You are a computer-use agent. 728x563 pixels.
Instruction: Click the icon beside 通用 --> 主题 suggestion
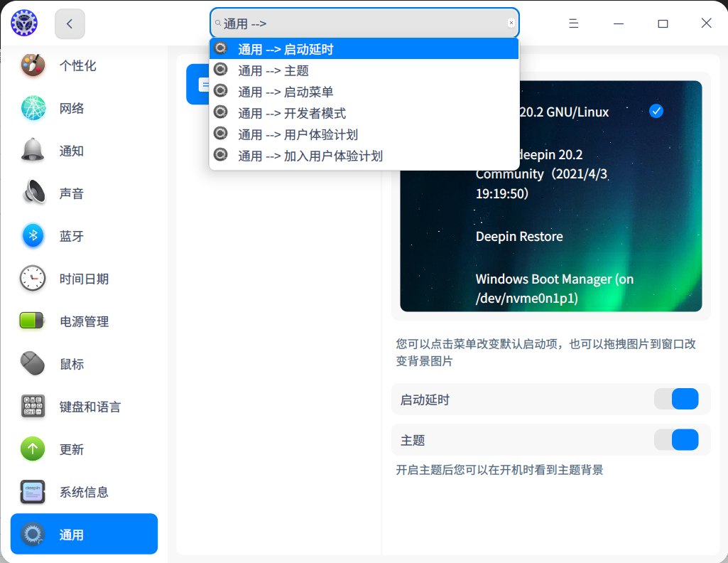(221, 70)
